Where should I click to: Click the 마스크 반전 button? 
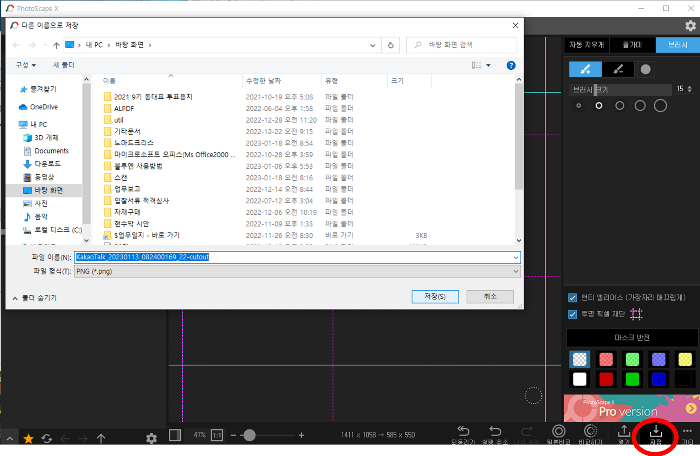point(632,338)
